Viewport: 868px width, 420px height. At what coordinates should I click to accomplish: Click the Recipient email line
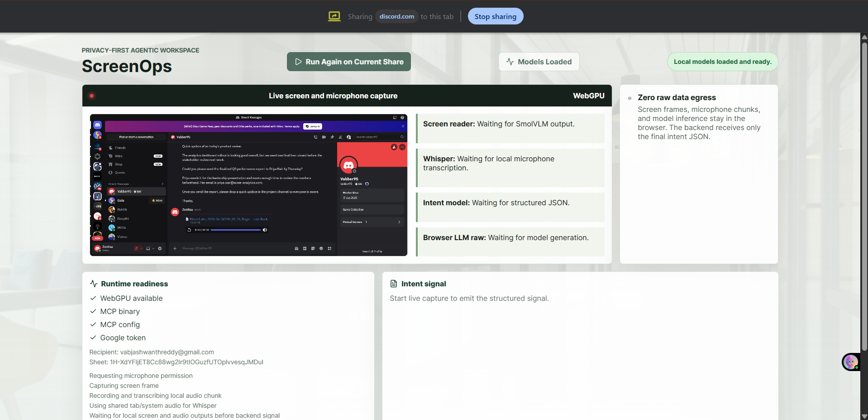pos(152,352)
